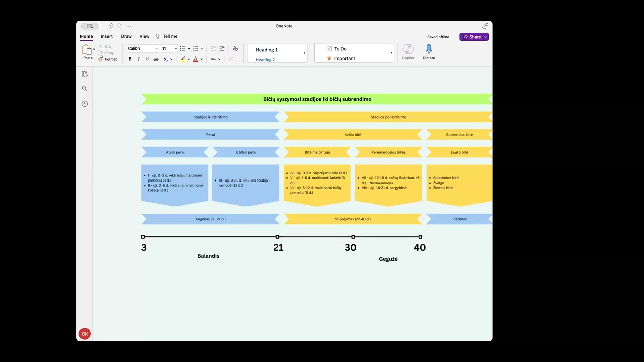
Task: Select the Bitė maitintoja arrow shape
Action: (317, 152)
